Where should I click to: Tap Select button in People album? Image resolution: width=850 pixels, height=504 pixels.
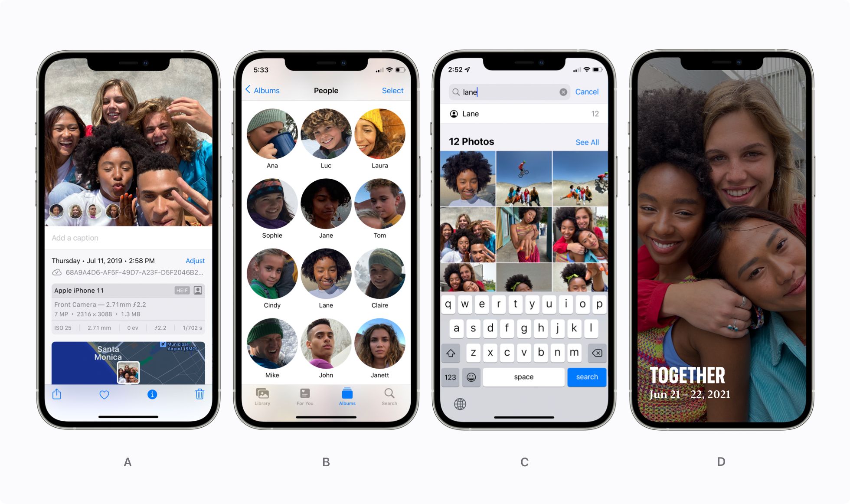[x=393, y=91]
